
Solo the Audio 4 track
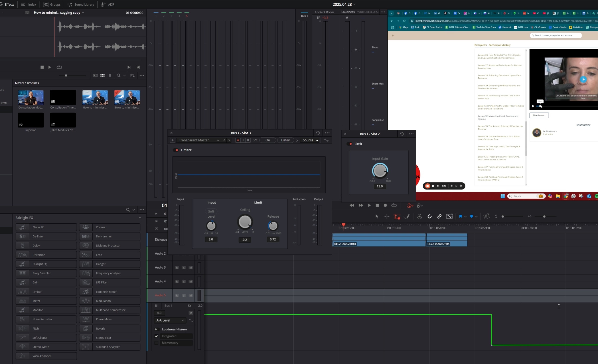tap(184, 281)
